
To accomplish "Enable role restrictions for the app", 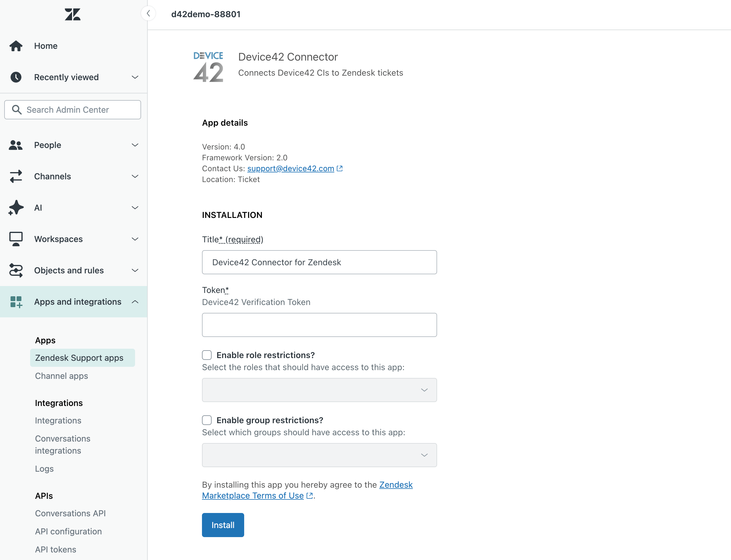I will (207, 355).
